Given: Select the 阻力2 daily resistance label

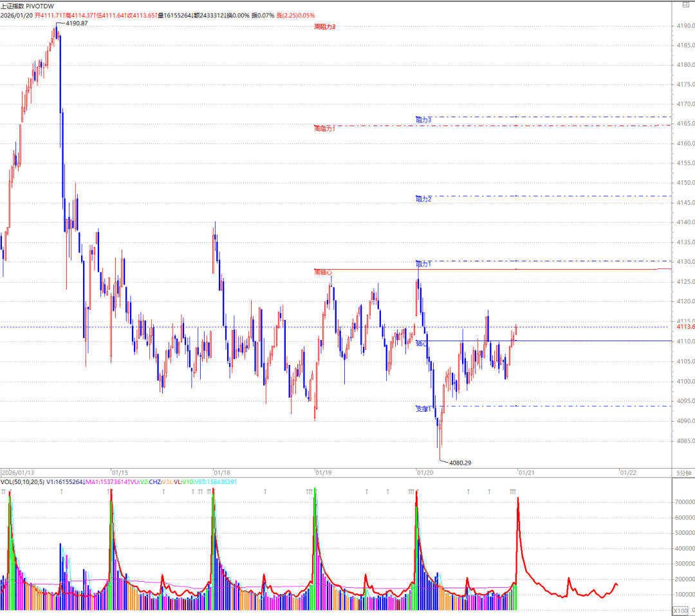Looking at the screenshot, I should 423,200.
